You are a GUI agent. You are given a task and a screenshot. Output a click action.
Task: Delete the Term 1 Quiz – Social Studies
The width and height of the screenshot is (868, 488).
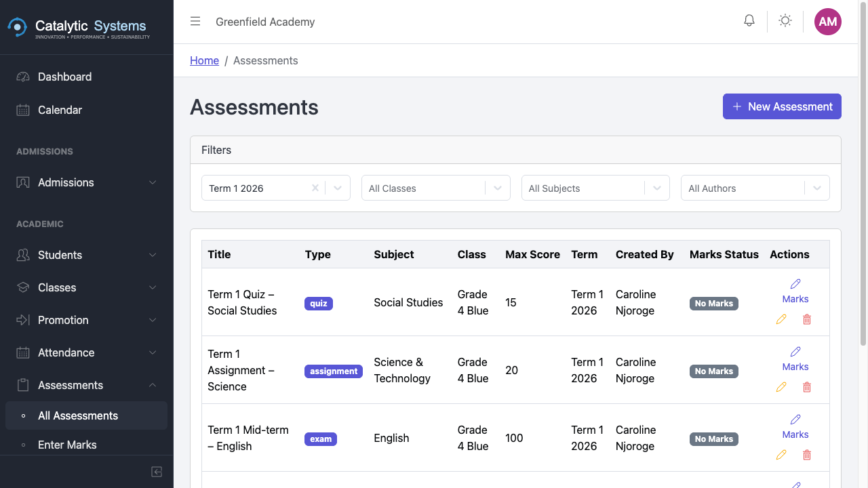tap(807, 319)
